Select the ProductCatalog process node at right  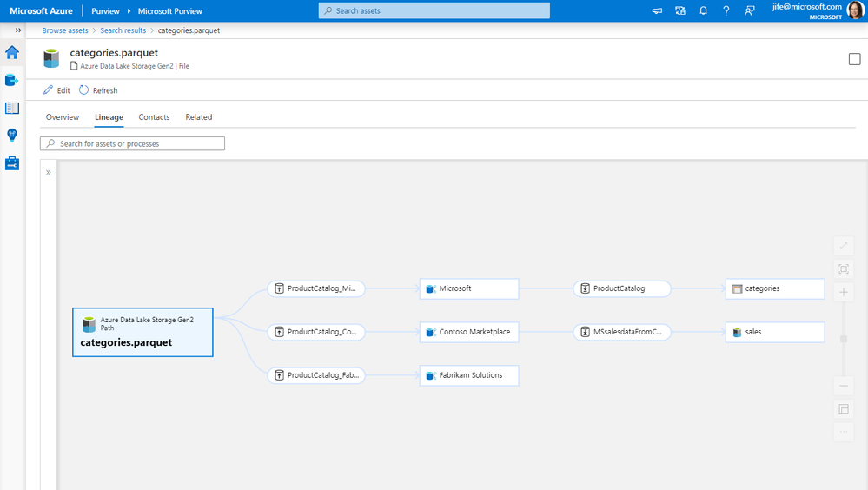(x=622, y=288)
